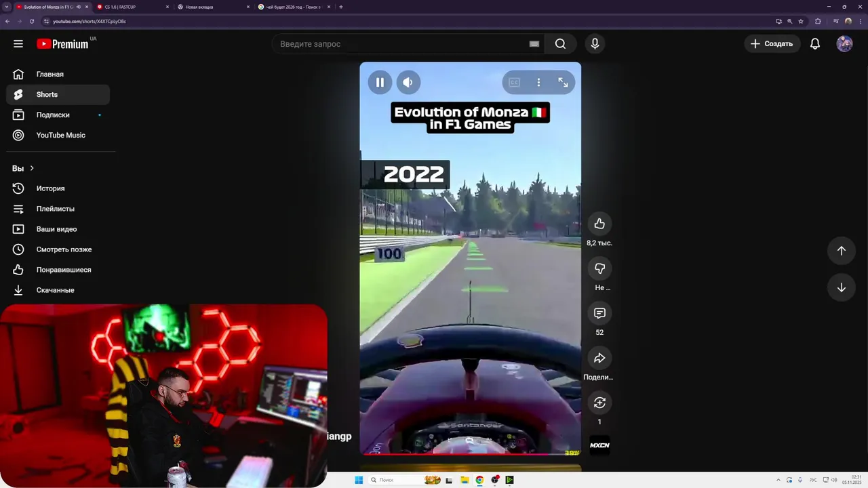
Task: Start voice search with the microphone
Action: point(595,44)
